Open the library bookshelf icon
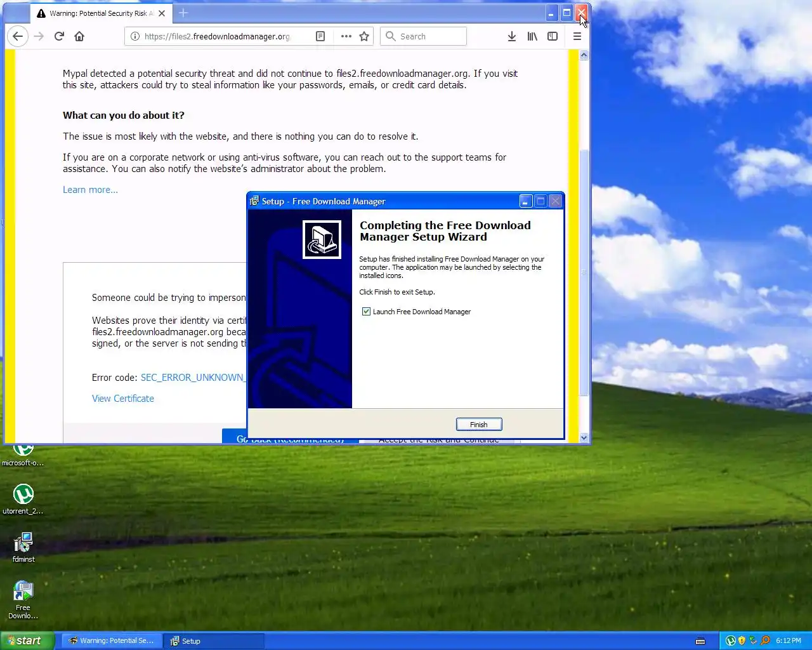Viewport: 812px width, 650px height. pos(532,36)
